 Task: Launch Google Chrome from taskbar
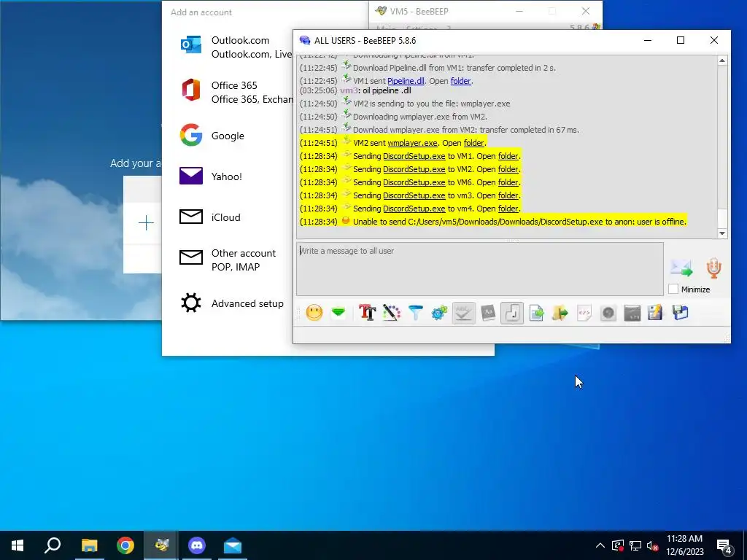pyautogui.click(x=125, y=545)
